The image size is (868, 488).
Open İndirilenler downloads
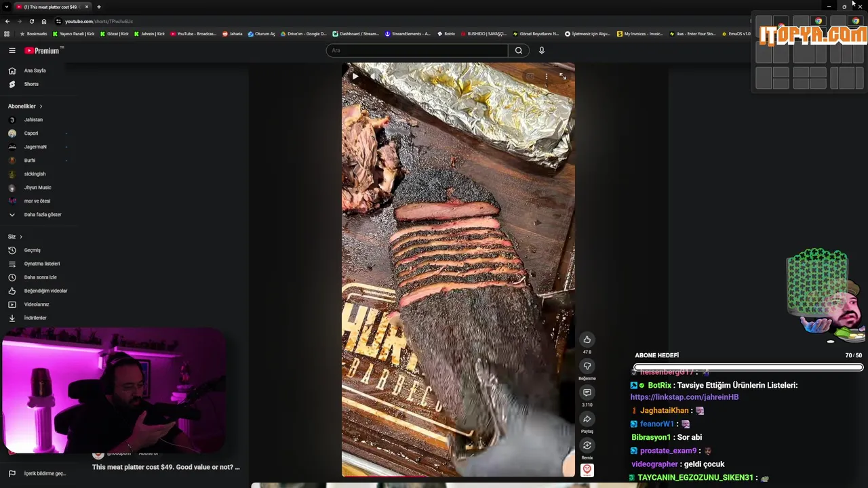tap(35, 318)
